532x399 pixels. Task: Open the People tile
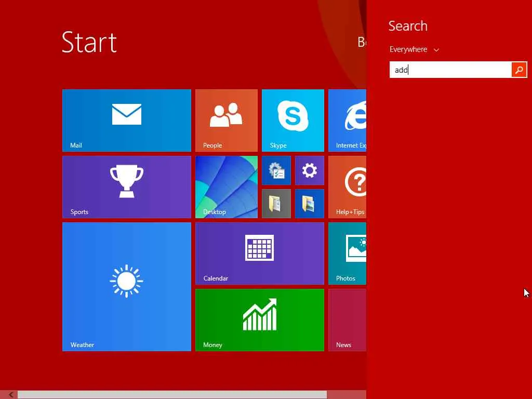point(227,121)
